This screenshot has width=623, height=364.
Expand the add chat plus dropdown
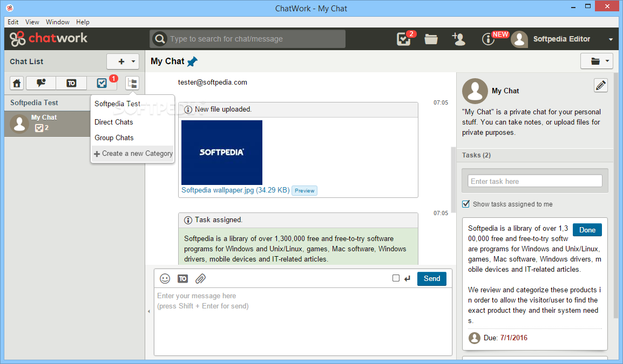(x=123, y=61)
